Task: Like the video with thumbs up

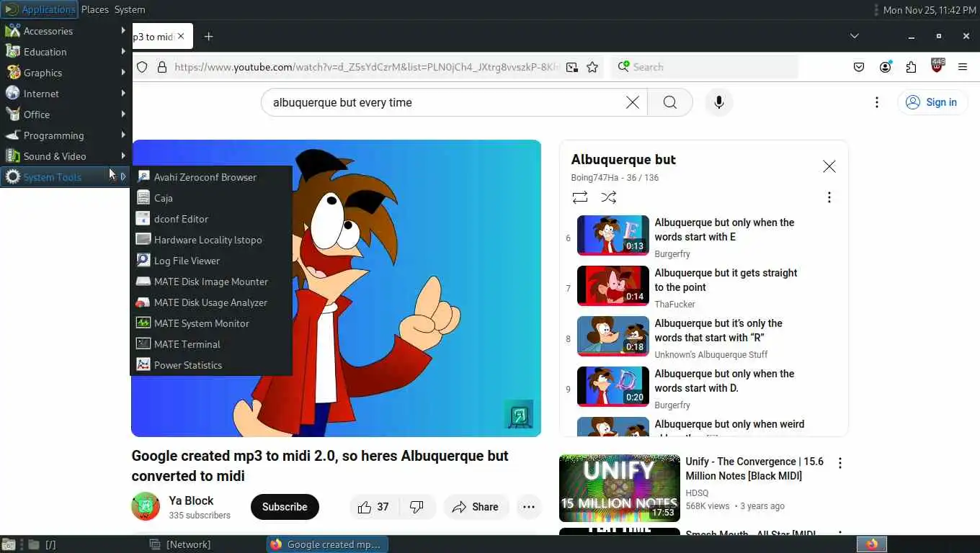Action: click(x=374, y=507)
